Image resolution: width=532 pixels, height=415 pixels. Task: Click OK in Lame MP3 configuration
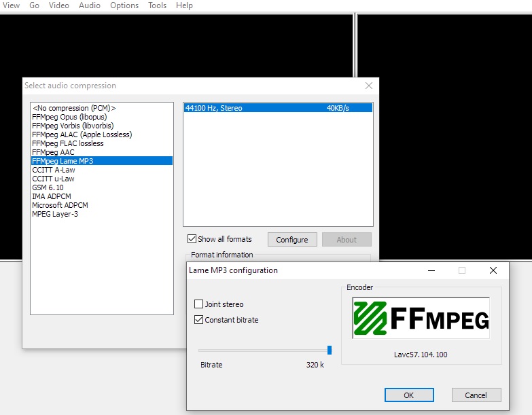coord(409,395)
